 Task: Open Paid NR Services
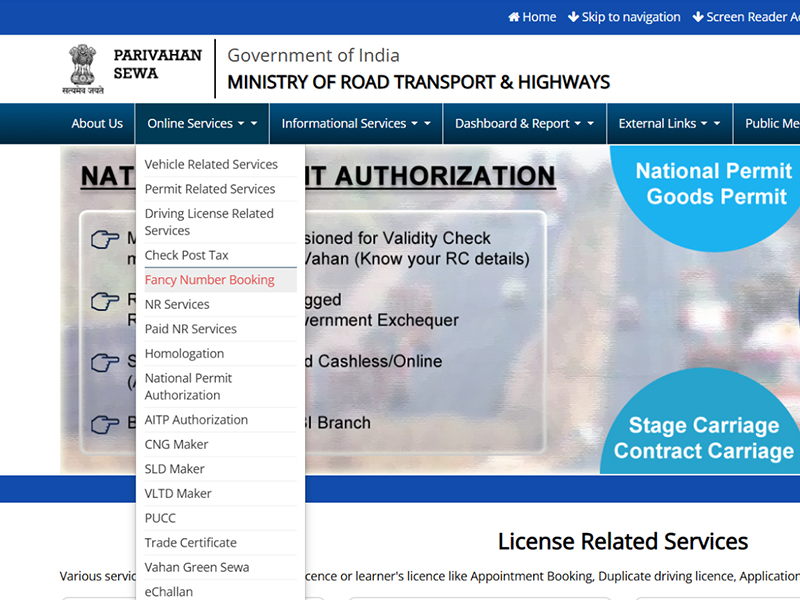[x=191, y=329]
